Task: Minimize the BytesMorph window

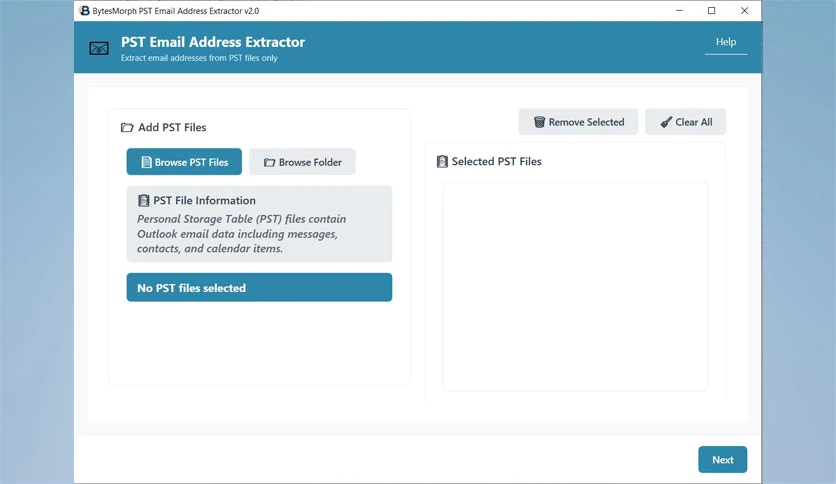Action: pos(679,11)
